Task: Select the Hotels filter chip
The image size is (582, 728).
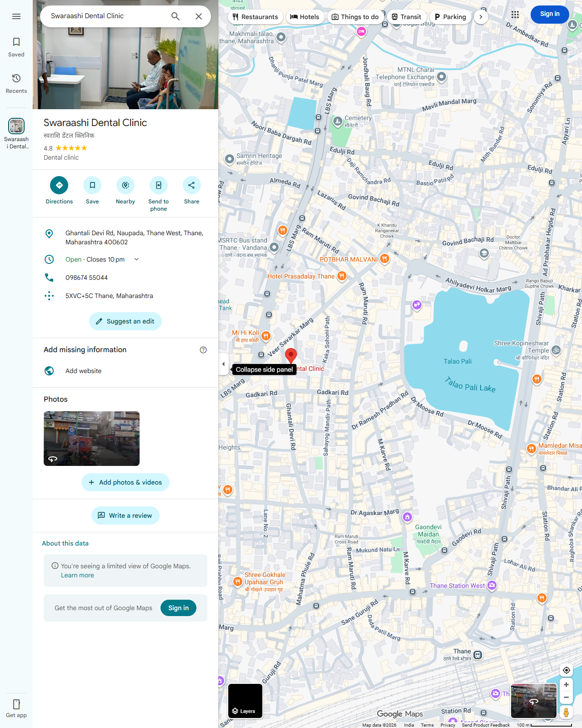Action: point(305,17)
